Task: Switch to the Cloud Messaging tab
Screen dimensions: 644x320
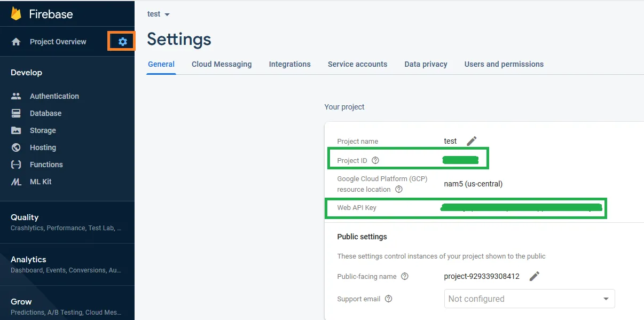Action: pos(222,64)
